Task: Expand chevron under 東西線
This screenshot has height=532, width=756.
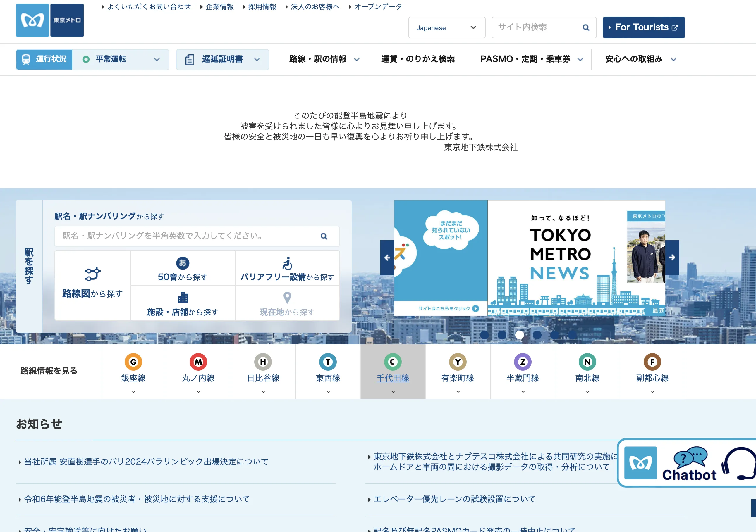Action: [328, 391]
